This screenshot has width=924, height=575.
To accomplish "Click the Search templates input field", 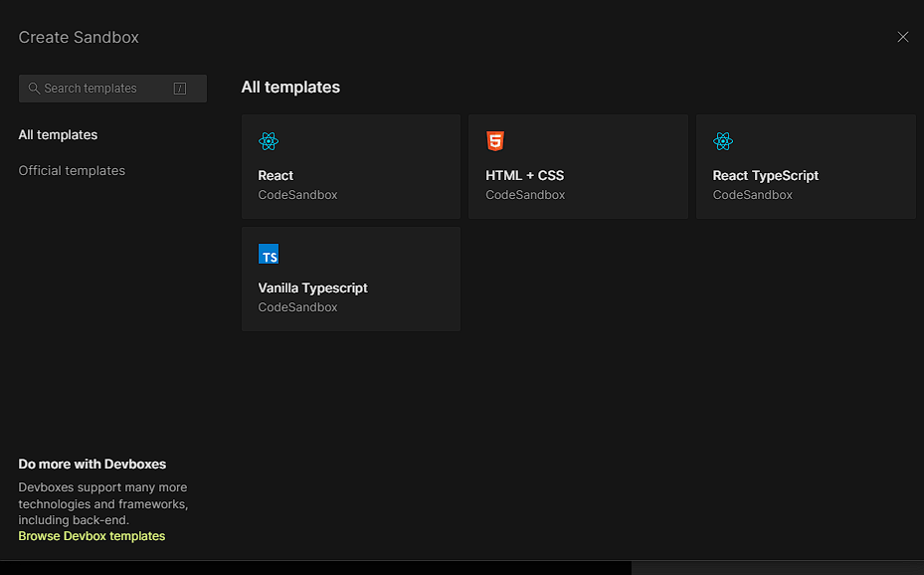I will coord(109,88).
